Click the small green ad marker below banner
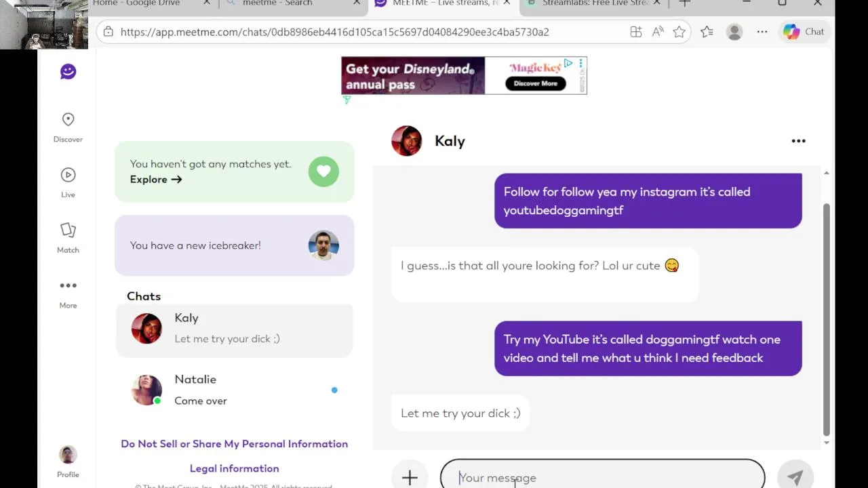This screenshot has height=488, width=868. pos(347,100)
